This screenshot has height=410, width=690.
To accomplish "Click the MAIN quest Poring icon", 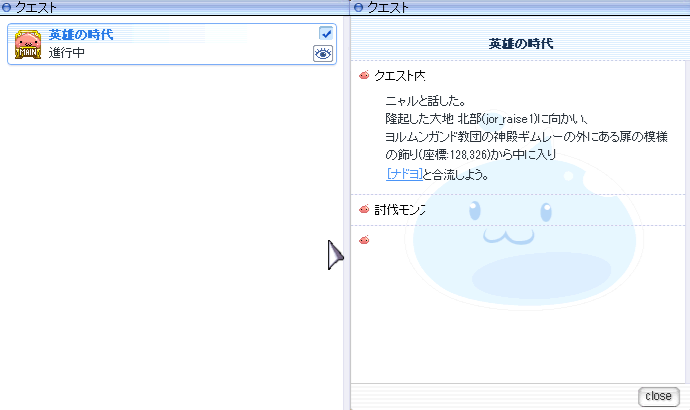I will 28,44.
